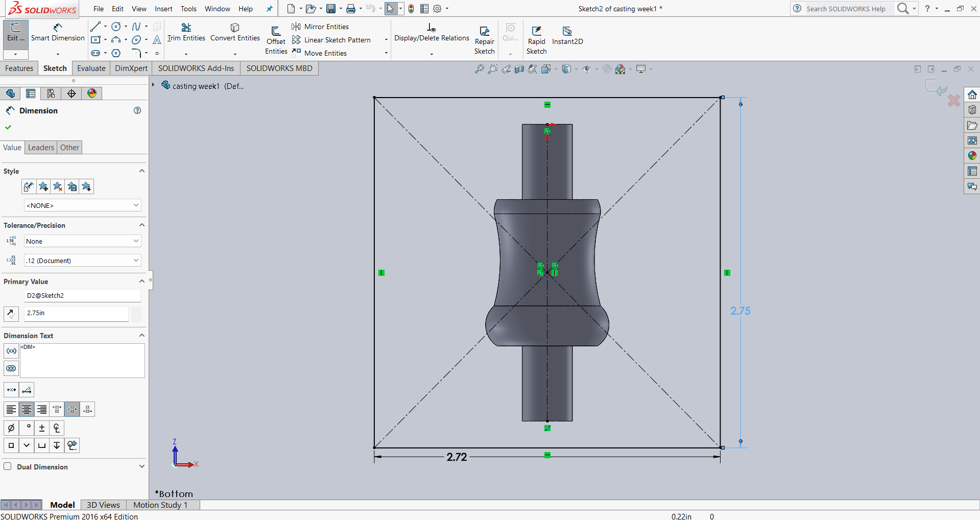Select the Corner Rectangle tool

pyautogui.click(x=95, y=39)
